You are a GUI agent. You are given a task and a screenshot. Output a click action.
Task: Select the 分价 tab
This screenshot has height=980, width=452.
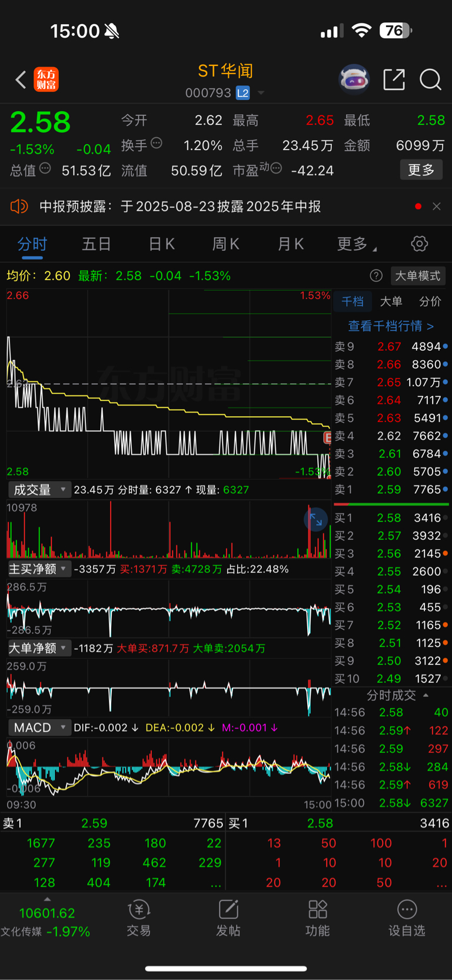point(430,301)
